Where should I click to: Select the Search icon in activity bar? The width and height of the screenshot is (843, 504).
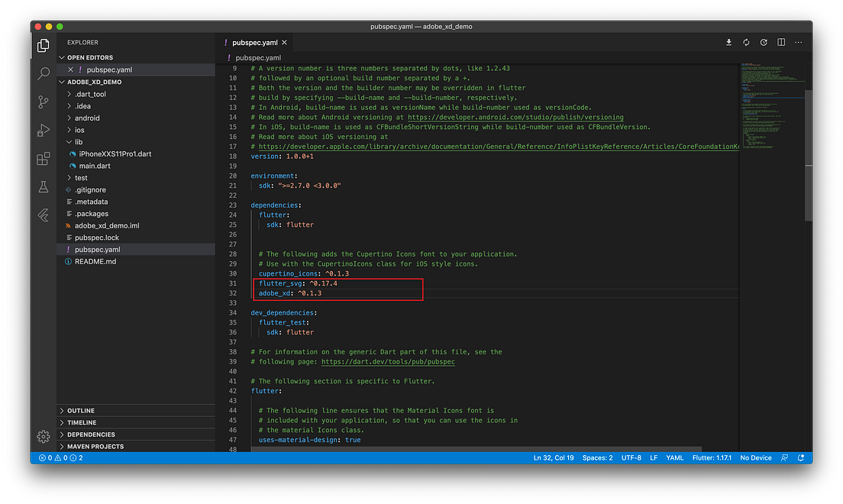43,74
